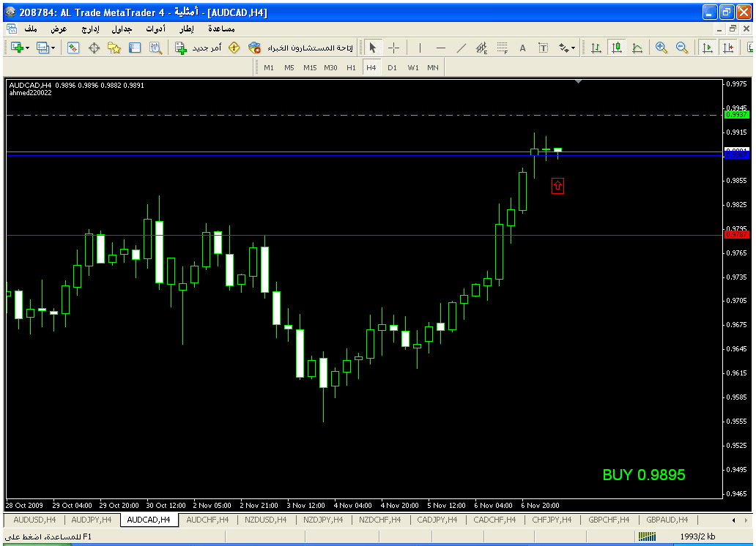Click the zoom out magnifier icon
The width and height of the screenshot is (756, 546).
682,48
